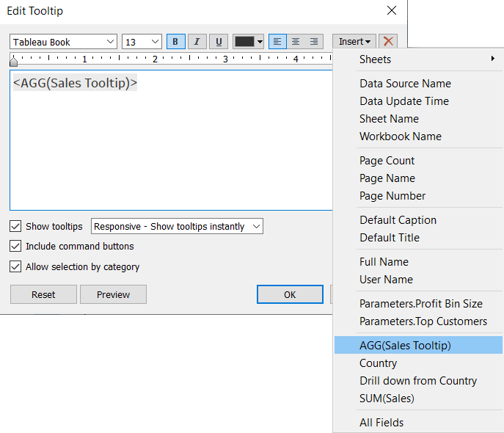Insert Country field
Viewport: 504px width, 433px height.
(x=418, y=363)
